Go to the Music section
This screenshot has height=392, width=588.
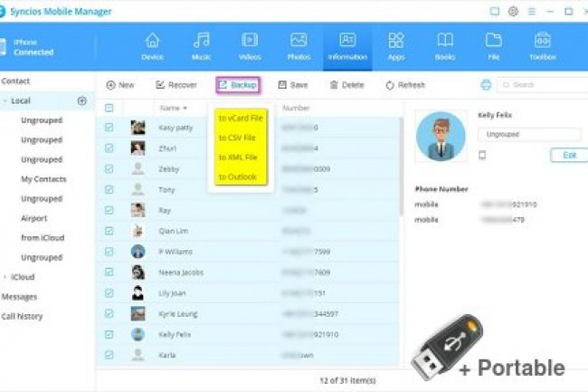pos(201,45)
